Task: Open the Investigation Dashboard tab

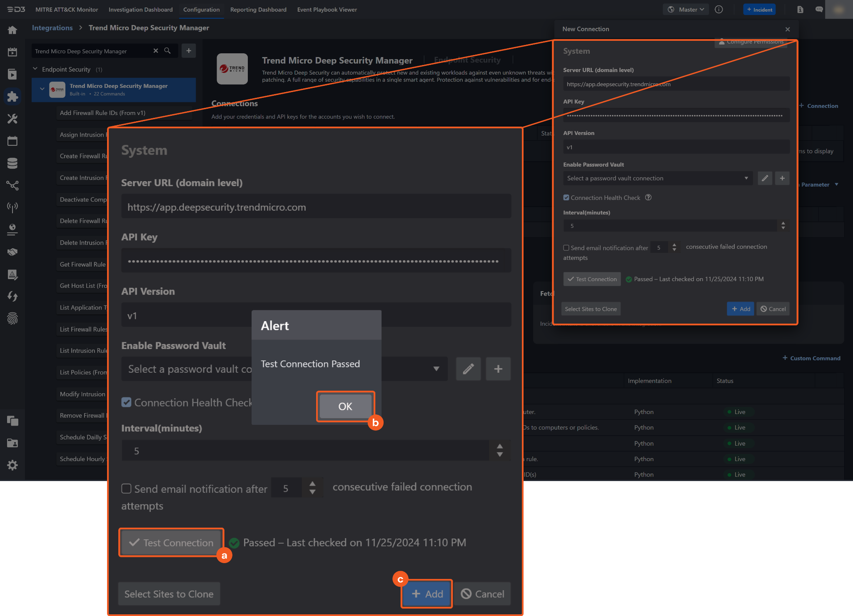Action: (x=140, y=10)
